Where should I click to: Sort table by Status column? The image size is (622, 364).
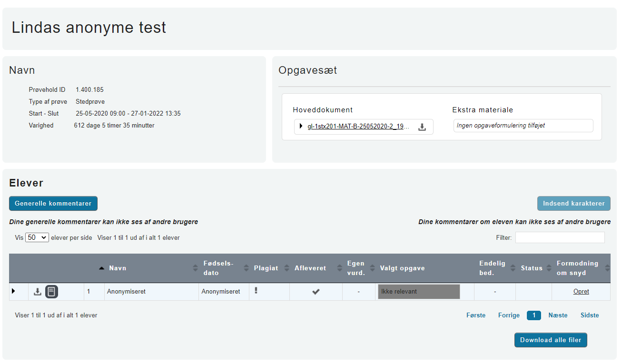pyautogui.click(x=534, y=268)
